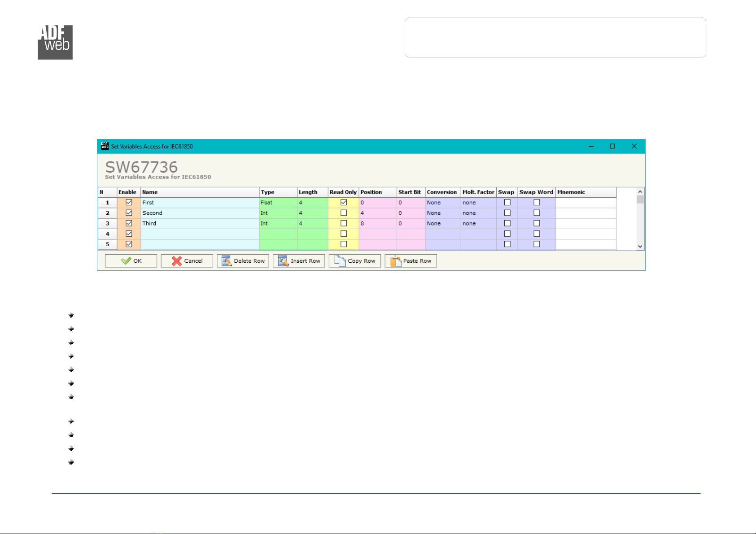Select the Name cell 'First'

(200, 203)
